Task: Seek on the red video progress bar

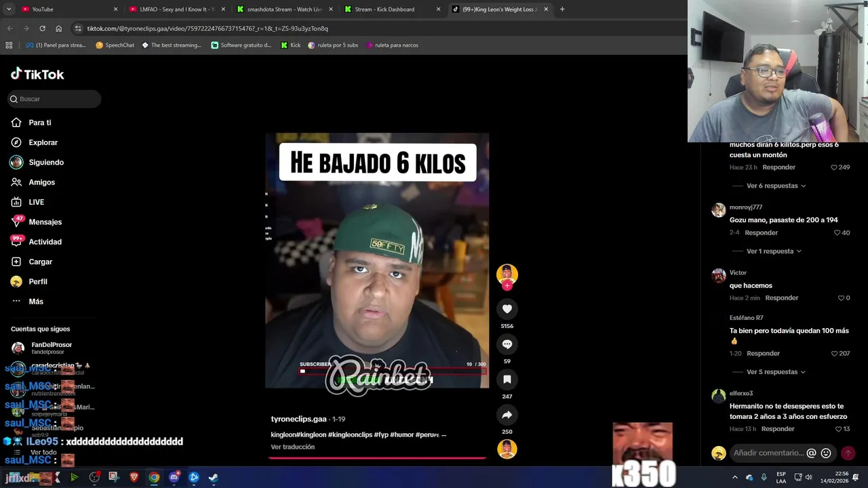Action: point(377,458)
